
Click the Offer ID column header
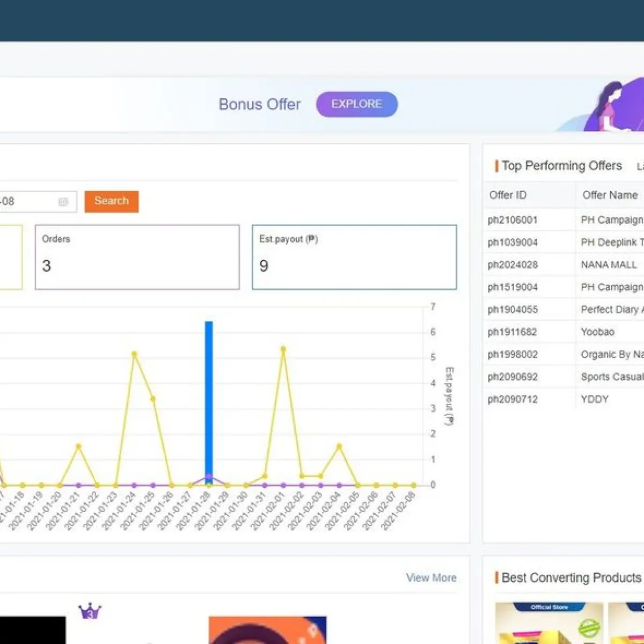tap(508, 195)
